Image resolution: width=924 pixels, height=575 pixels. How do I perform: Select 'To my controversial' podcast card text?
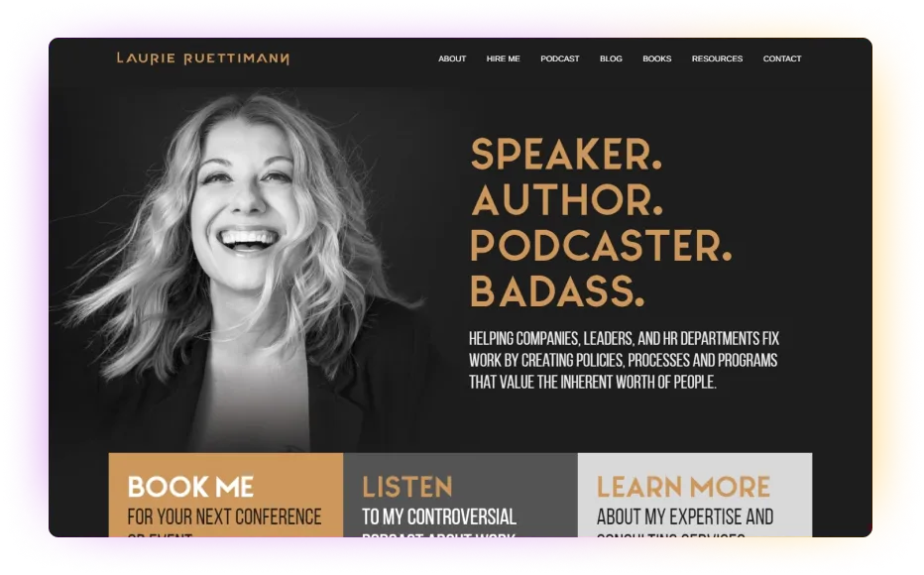[439, 517]
